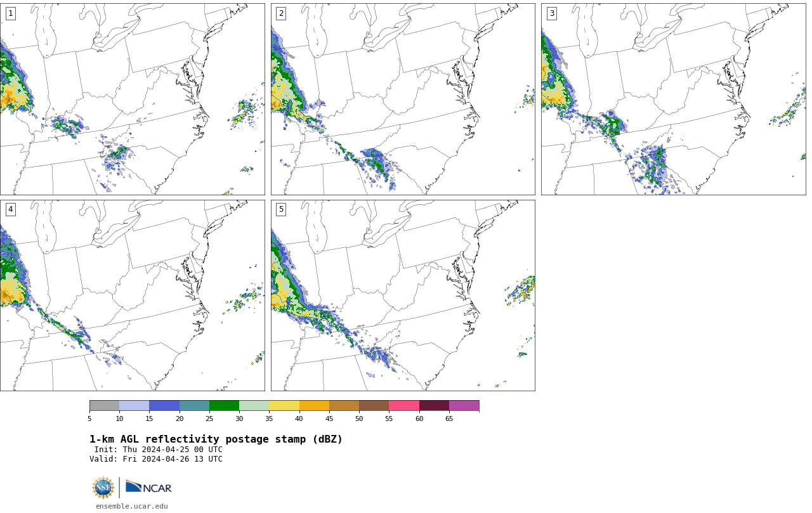The height and width of the screenshot is (513, 812).
Task: Select the purple 65+ dBZ swatch
Action: pos(464,406)
